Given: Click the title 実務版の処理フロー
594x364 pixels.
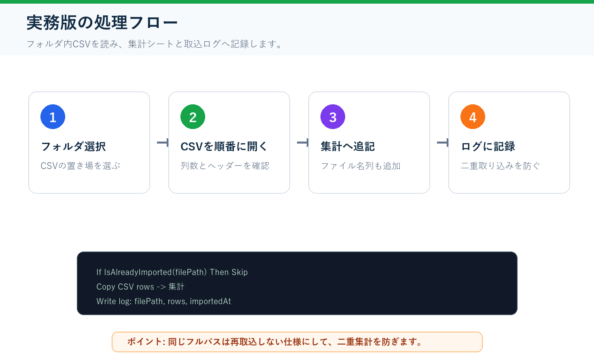Looking at the screenshot, I should pos(102,23).
